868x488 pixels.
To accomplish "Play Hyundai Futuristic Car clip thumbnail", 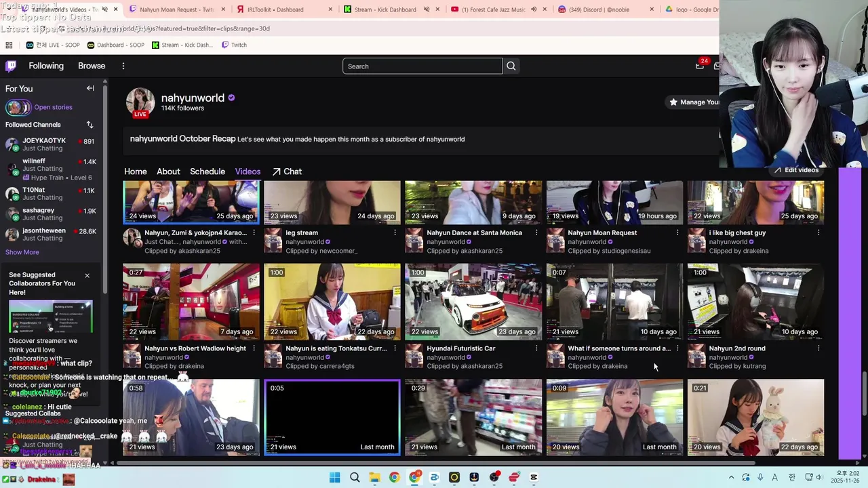I will [x=473, y=302].
